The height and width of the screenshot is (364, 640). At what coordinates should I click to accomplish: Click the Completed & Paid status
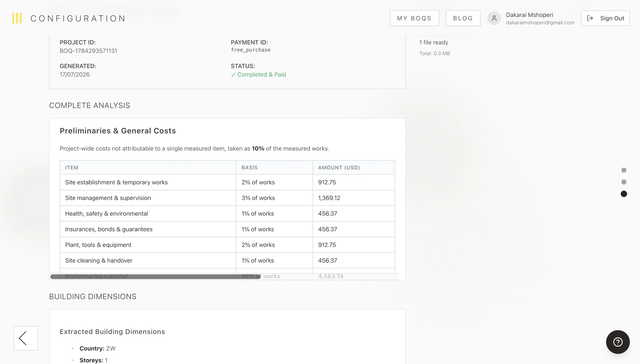(258, 75)
